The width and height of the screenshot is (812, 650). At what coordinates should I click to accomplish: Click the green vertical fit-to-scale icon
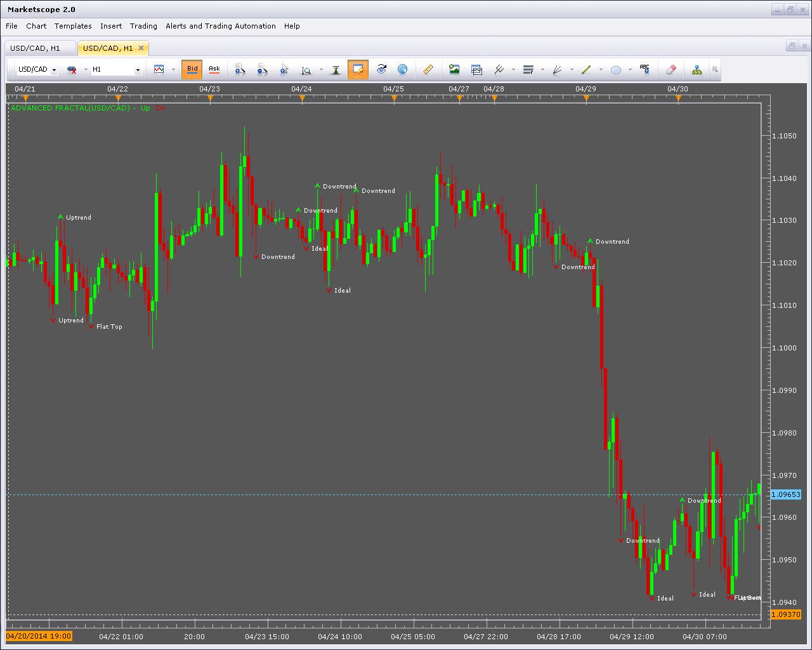(336, 70)
